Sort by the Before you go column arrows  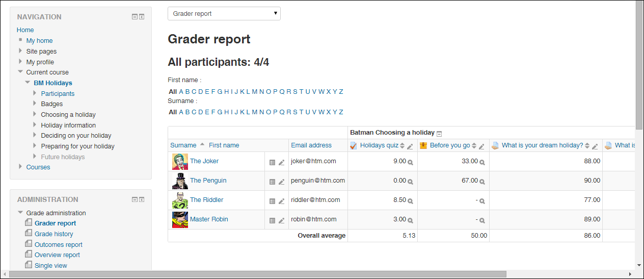point(474,146)
